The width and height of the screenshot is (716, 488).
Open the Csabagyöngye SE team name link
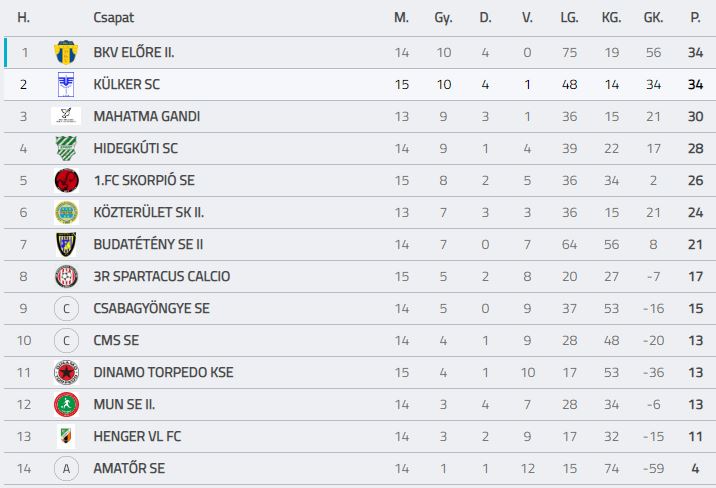[152, 309]
